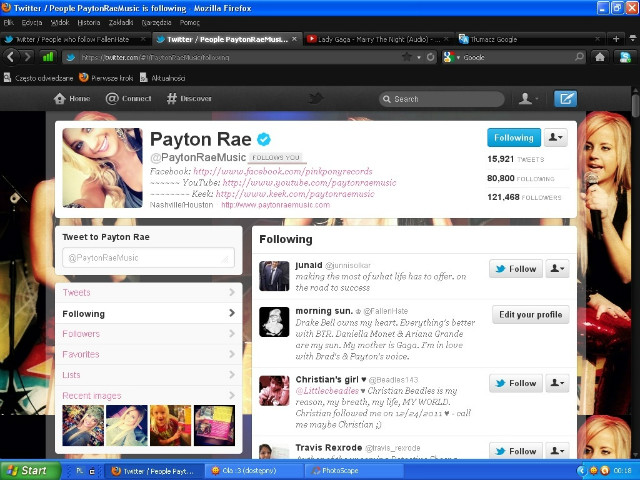The image size is (640, 480).
Task: Open the Discover page
Action: pos(189,98)
